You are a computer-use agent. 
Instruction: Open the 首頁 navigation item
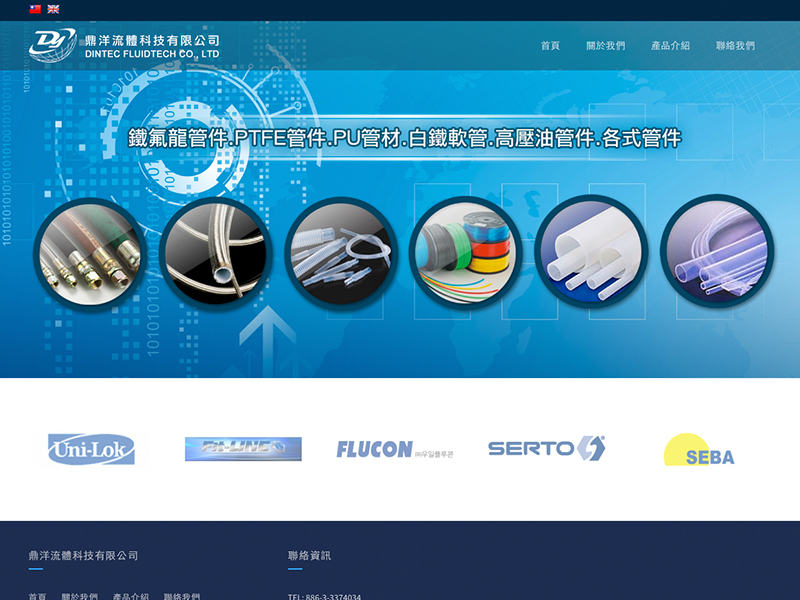tap(549, 45)
